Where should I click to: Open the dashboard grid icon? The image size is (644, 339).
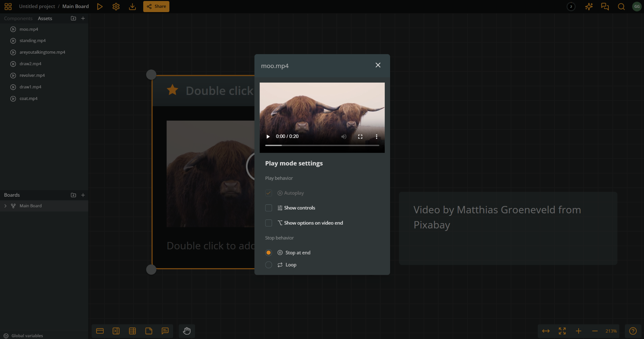8,6
